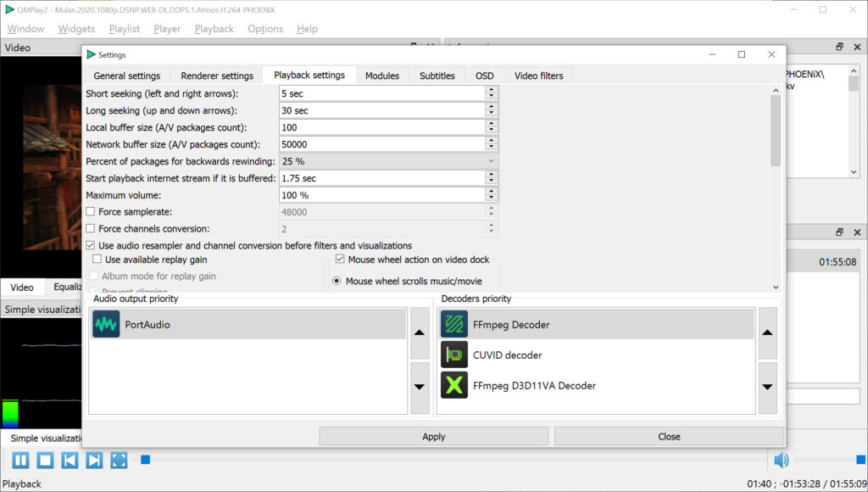Image resolution: width=868 pixels, height=492 pixels.
Task: Stop playback with the stop button
Action: click(x=45, y=460)
